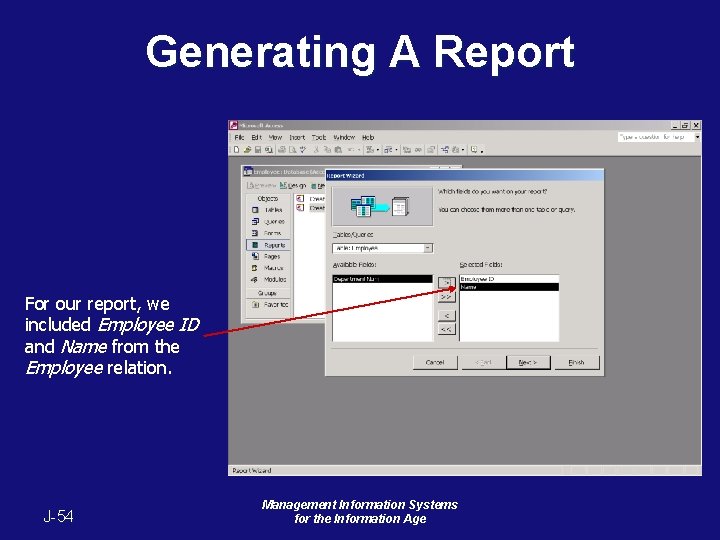The image size is (720, 540).
Task: Click the Cut scissors toolbar icon
Action: coord(316,150)
